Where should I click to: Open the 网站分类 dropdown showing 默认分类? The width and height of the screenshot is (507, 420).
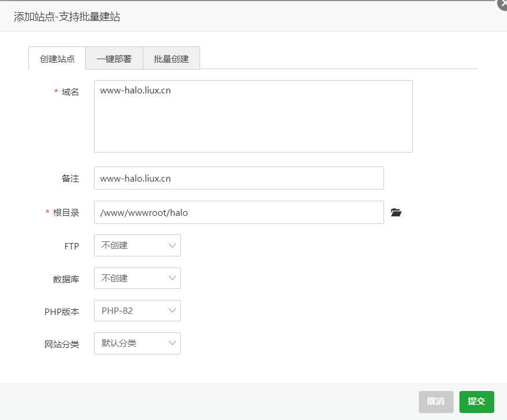point(137,343)
